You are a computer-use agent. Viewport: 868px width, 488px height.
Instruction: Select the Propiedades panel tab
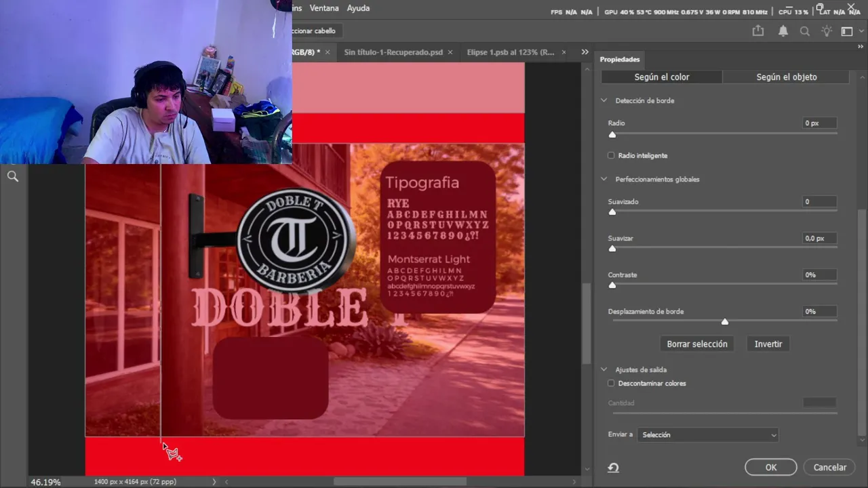620,60
